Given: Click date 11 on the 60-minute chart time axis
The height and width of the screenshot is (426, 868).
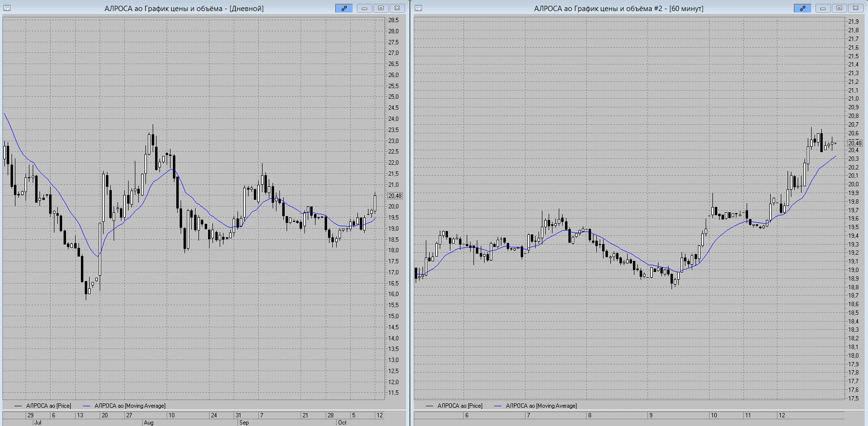Looking at the screenshot, I should tap(748, 415).
